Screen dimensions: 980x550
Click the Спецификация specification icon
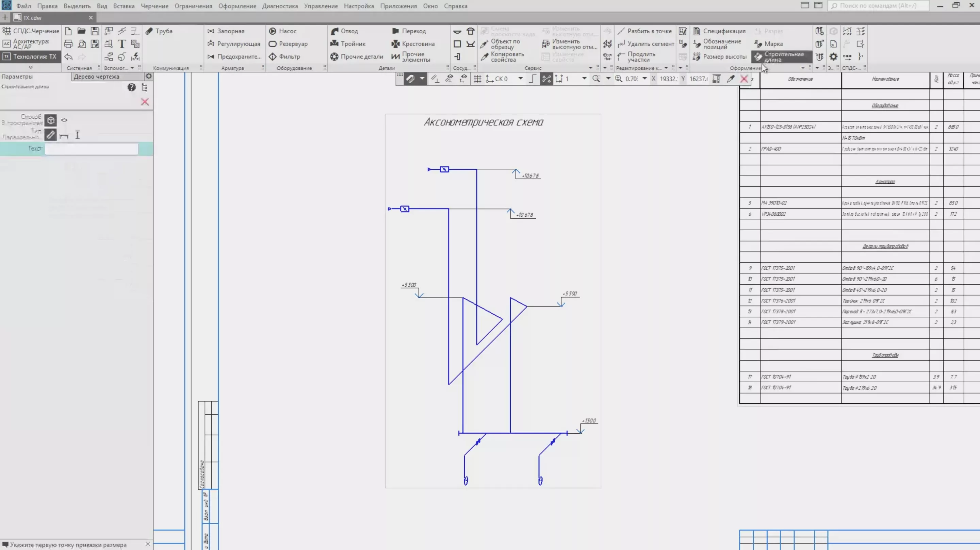[x=697, y=31]
